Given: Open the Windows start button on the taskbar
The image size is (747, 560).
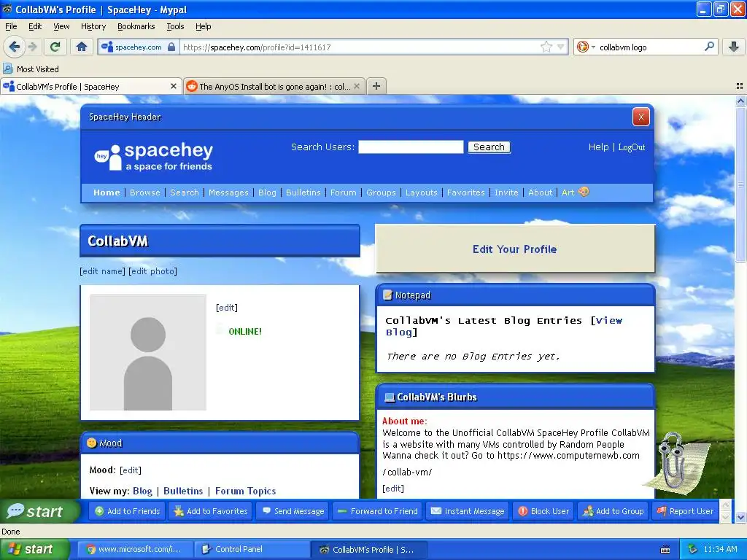Looking at the screenshot, I should coord(34,549).
